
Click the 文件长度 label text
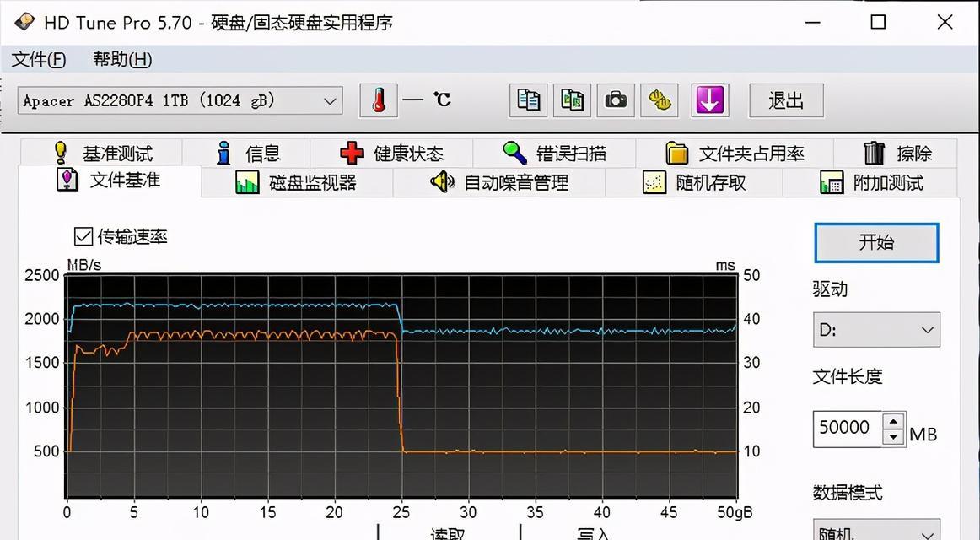tap(848, 376)
